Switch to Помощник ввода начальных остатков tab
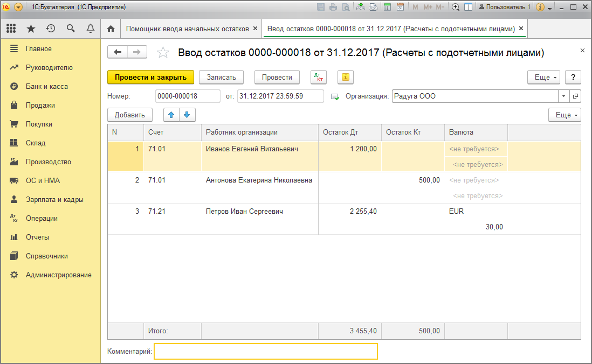The image size is (592, 364). 187,29
